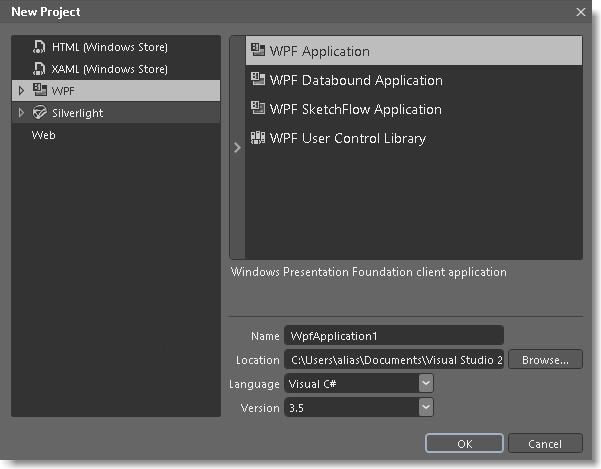The height and width of the screenshot is (469, 601).
Task: Click the Name field with WpfApplication1
Action: click(x=394, y=336)
